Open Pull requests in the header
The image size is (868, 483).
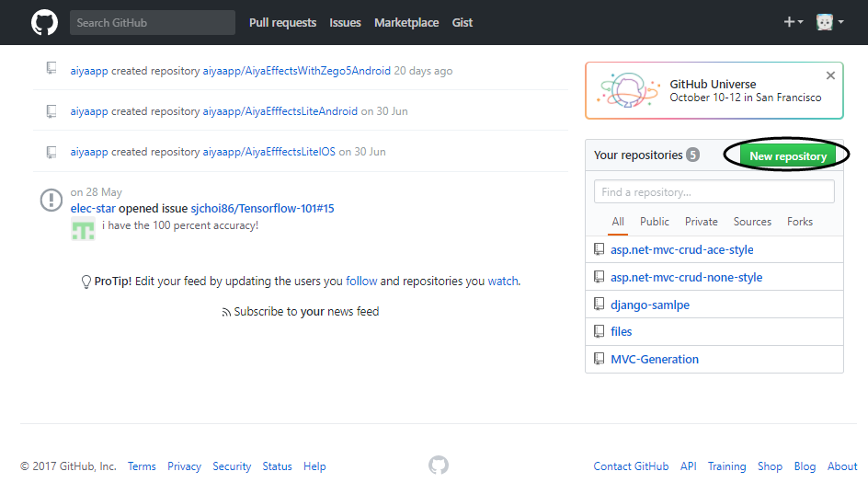coord(282,23)
